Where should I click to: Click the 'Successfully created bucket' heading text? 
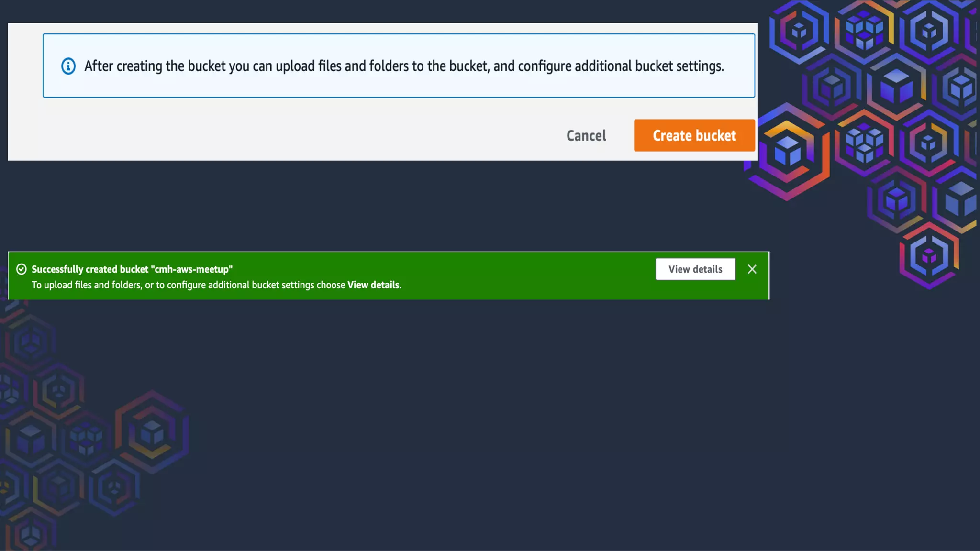click(90, 269)
